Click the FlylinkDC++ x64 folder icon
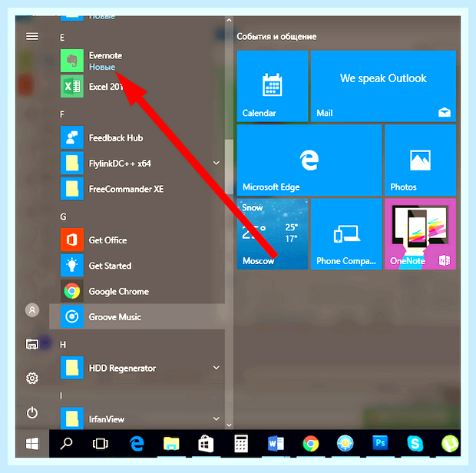 pyautogui.click(x=72, y=164)
